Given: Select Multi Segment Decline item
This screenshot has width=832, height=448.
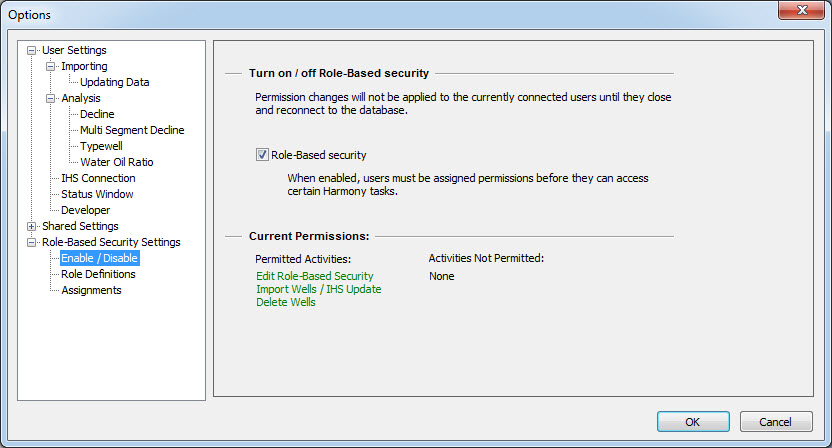Looking at the screenshot, I should pyautogui.click(x=132, y=130).
